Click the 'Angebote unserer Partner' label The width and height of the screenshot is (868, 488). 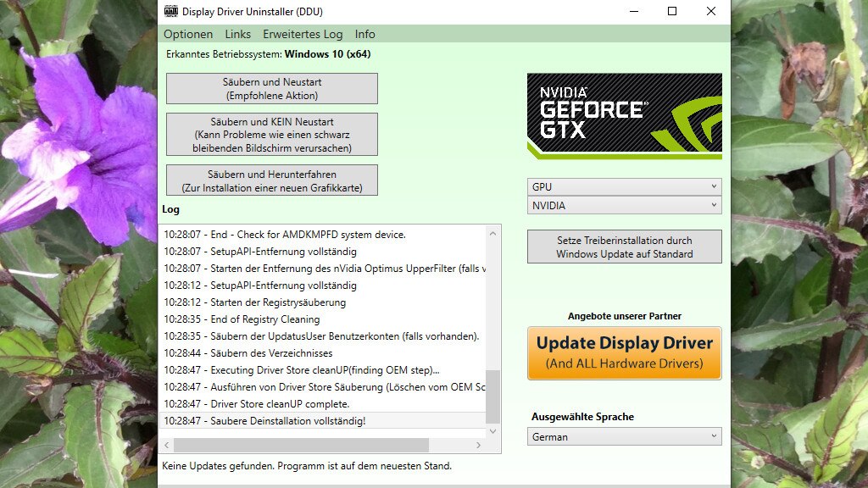click(625, 316)
